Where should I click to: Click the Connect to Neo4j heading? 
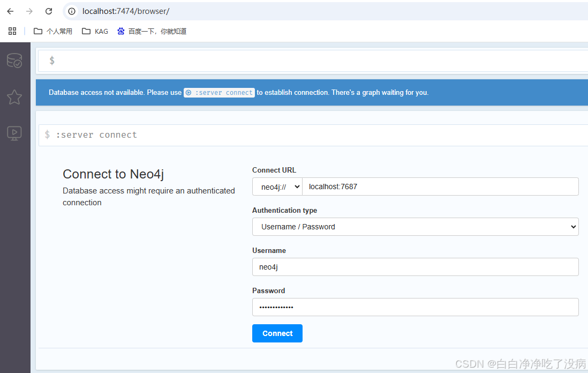tap(113, 174)
